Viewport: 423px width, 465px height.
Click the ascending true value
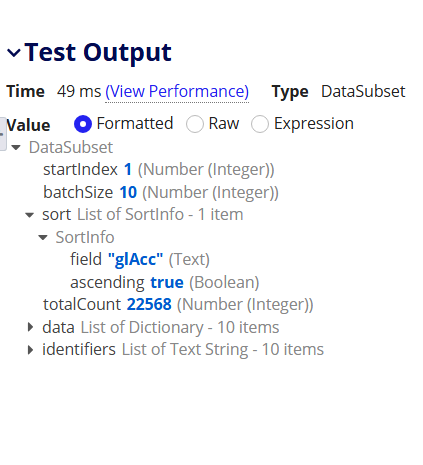[x=167, y=282]
